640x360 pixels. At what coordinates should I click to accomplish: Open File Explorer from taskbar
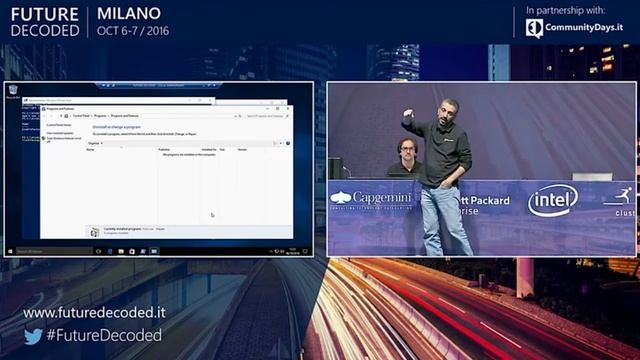121,251
